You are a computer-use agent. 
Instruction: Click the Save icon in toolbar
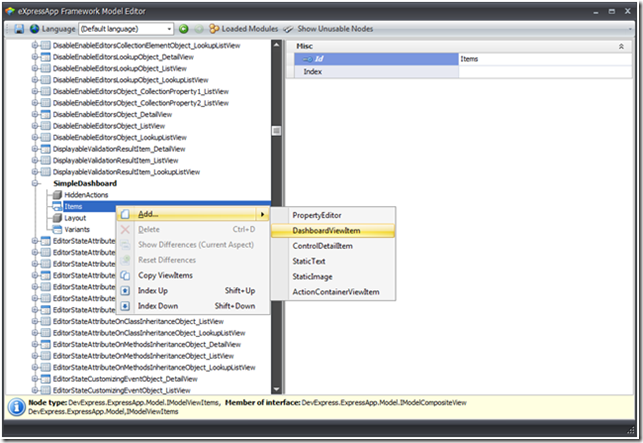tap(19, 29)
